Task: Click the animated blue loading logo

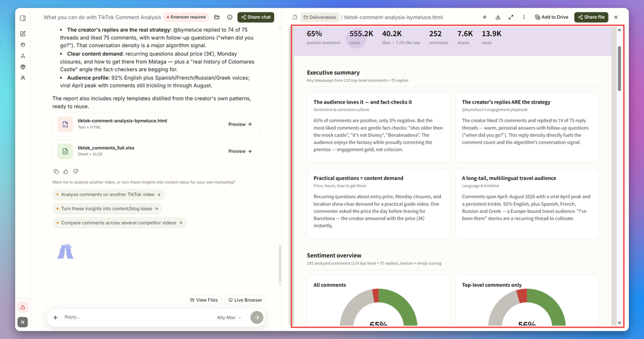Action: (65, 251)
